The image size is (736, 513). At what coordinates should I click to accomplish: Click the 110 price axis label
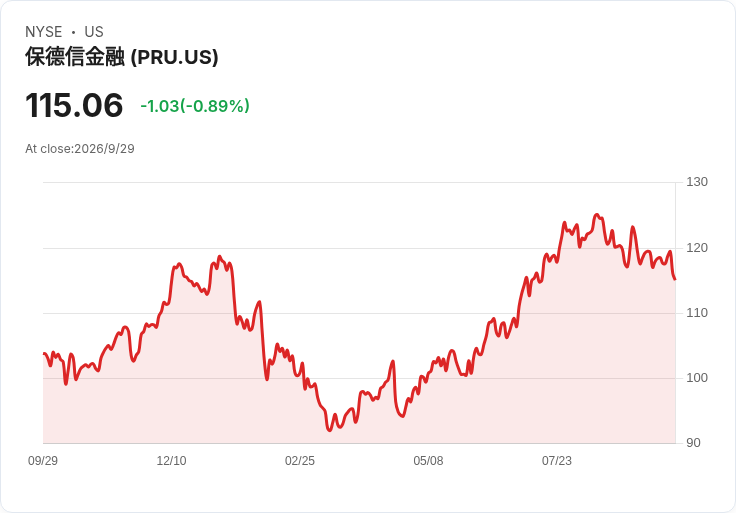[697, 313]
